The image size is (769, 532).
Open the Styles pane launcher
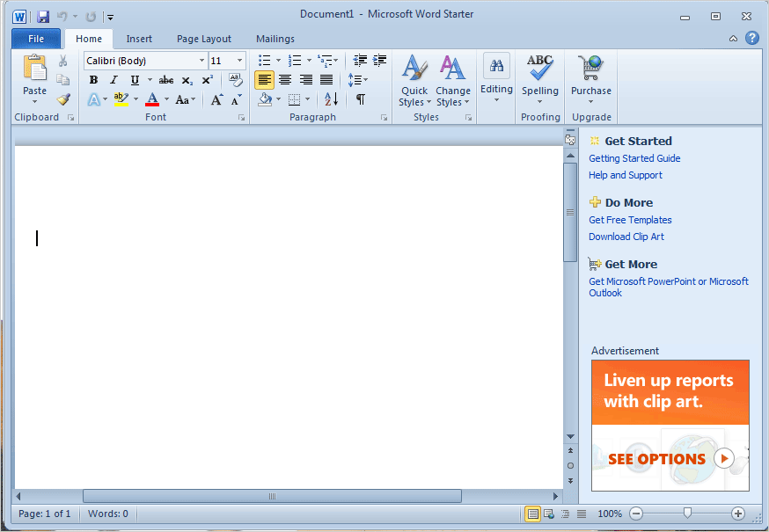(x=468, y=118)
